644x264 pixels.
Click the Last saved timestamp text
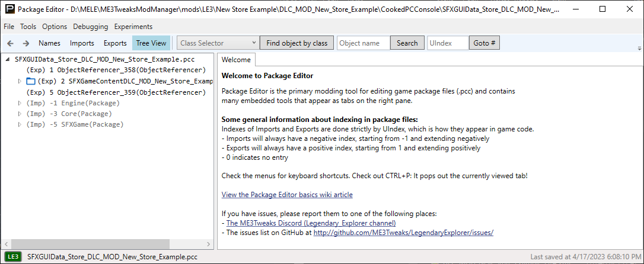(585, 257)
